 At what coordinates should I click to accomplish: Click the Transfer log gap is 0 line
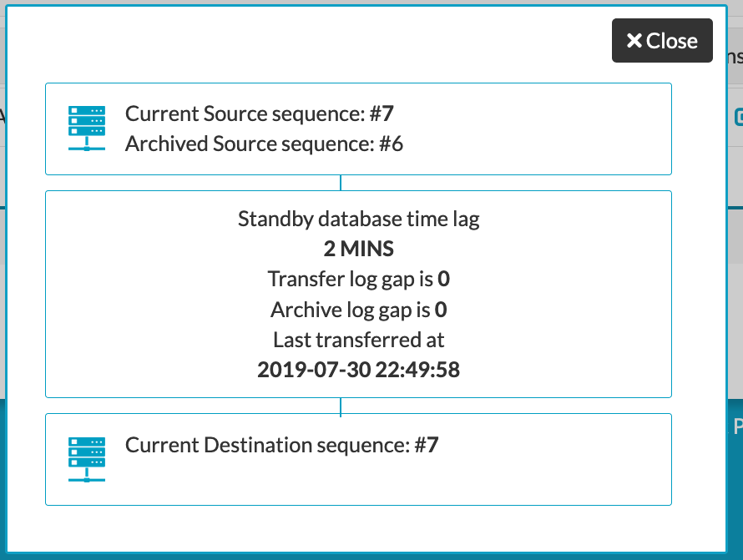[358, 279]
